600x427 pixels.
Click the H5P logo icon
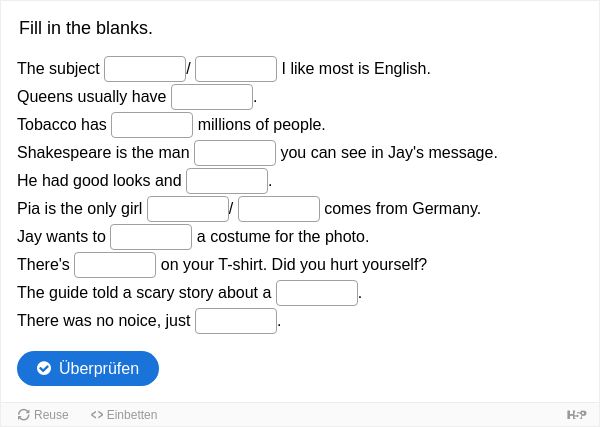576,415
